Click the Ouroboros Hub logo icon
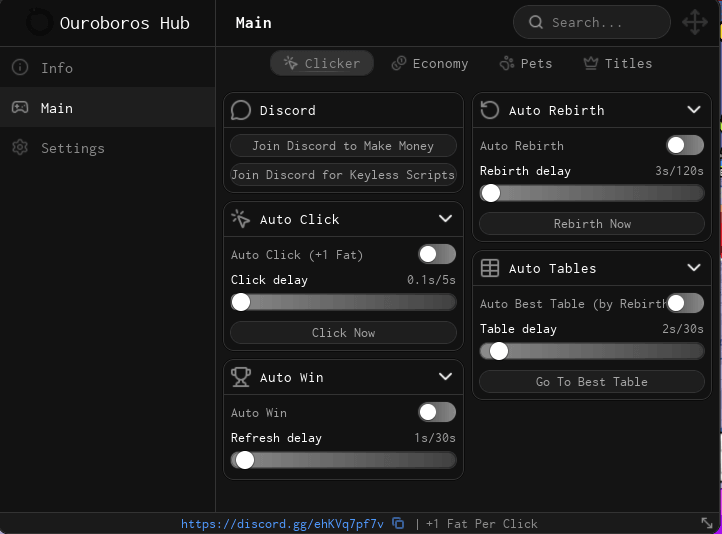This screenshot has width=722, height=534. pos(39,22)
